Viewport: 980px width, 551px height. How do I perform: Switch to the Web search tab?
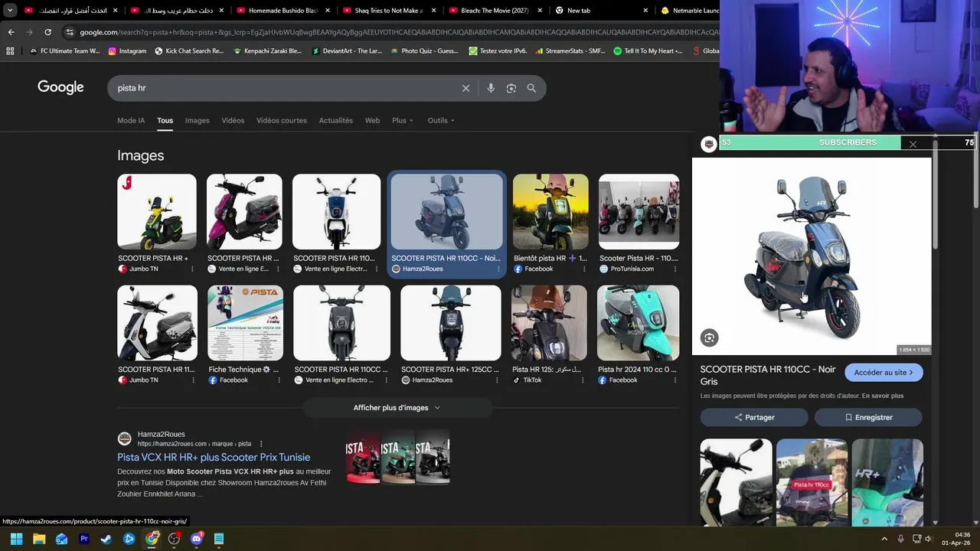pos(372,120)
